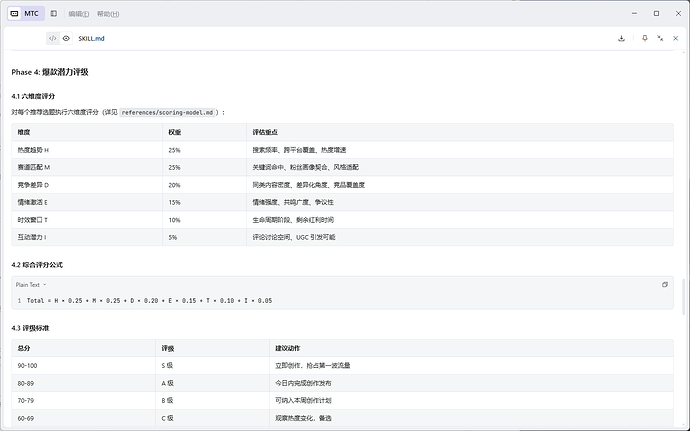
Task: Maximize the MTC window
Action: pos(656,14)
